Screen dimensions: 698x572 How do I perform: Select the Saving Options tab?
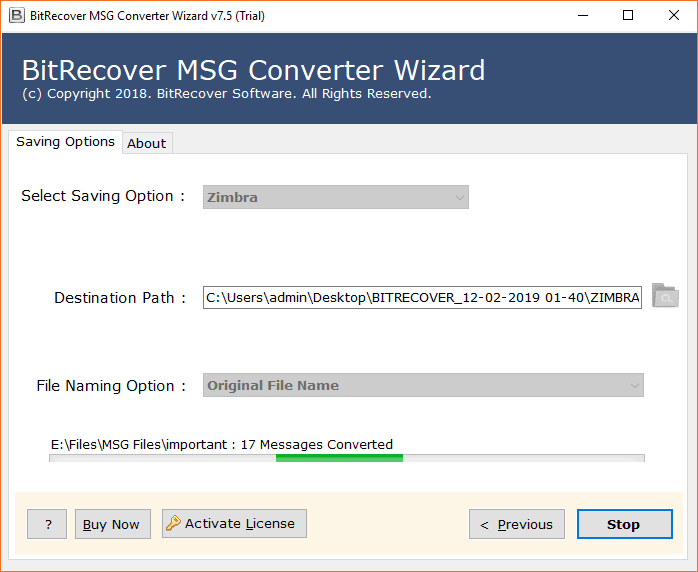pos(65,142)
